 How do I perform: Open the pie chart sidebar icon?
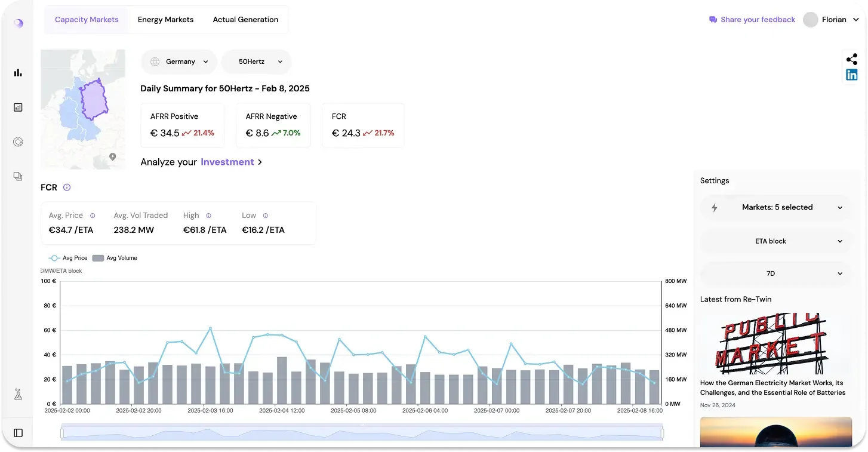click(x=18, y=142)
